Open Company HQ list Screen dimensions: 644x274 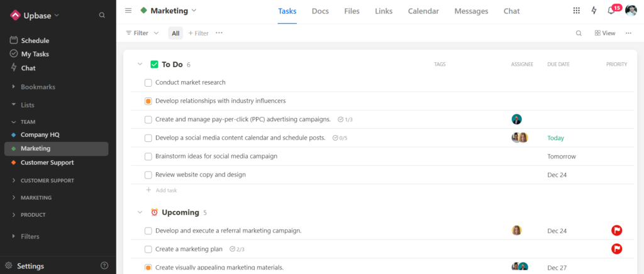pos(40,134)
